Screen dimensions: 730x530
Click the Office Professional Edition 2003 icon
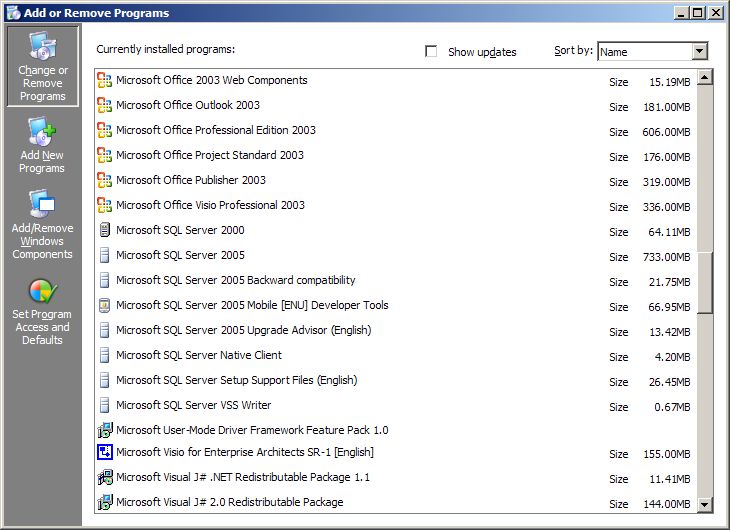click(x=104, y=130)
